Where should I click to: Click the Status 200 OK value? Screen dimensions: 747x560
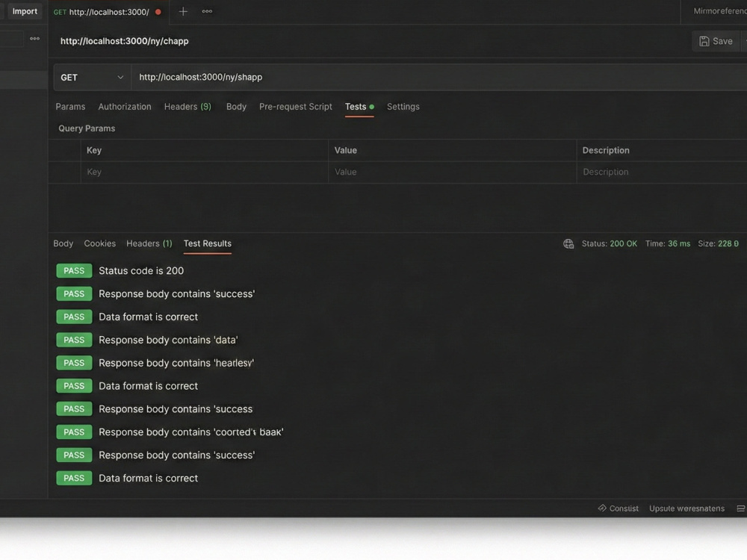click(x=623, y=244)
